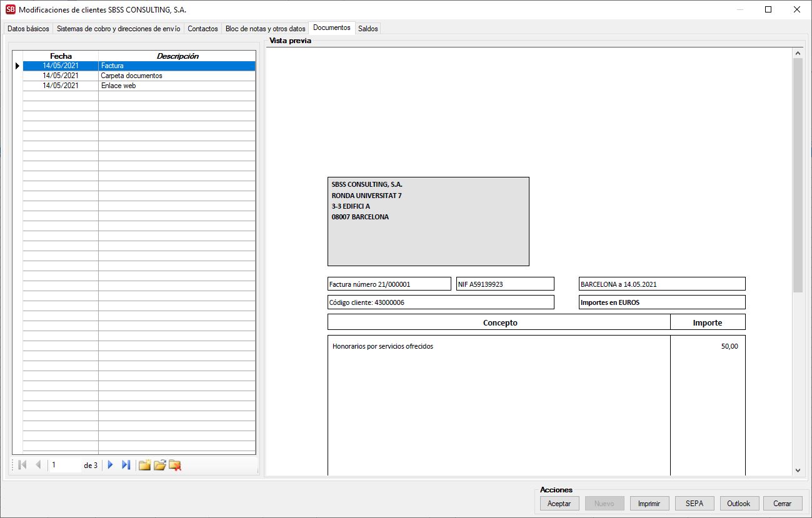This screenshot has height=518, width=812.
Task: Open the Contactos tab
Action: coord(203,29)
